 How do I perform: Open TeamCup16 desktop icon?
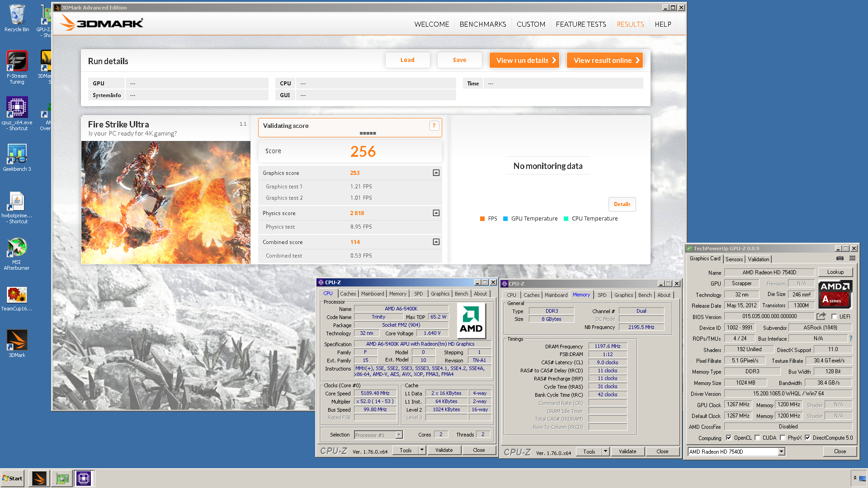(x=17, y=299)
